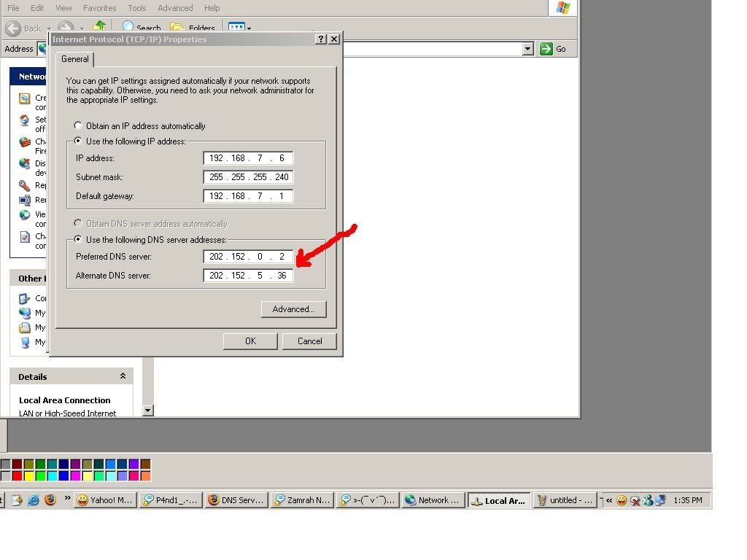
Task: Click the Up folder icon in the toolbar
Action: point(99,27)
